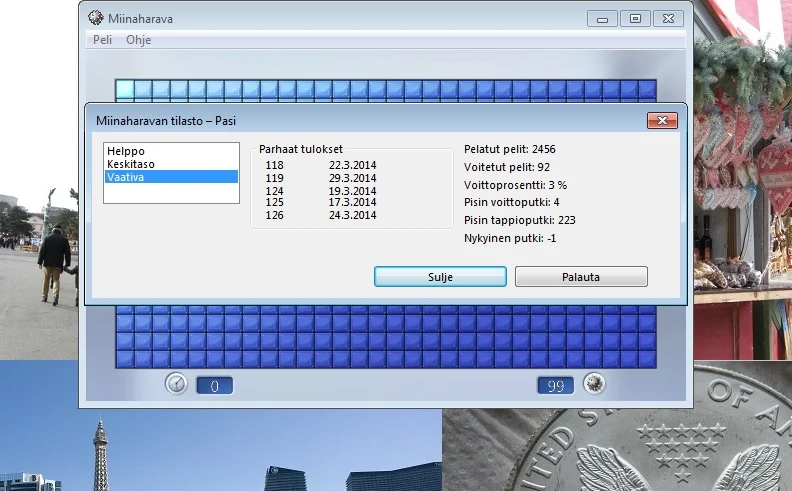Image resolution: width=792 pixels, height=491 pixels.
Task: Maximize the Miinaharava window
Action: tap(634, 18)
